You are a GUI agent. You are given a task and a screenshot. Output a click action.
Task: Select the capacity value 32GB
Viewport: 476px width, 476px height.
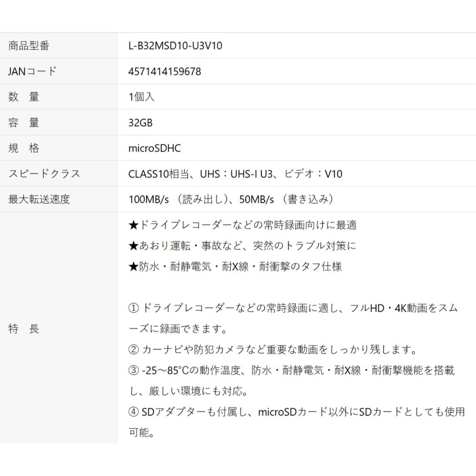140,123
